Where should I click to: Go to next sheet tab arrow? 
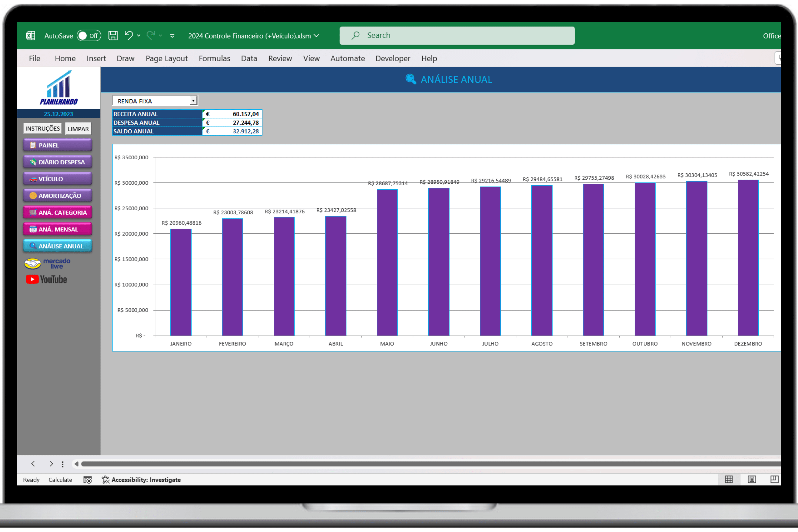51,464
